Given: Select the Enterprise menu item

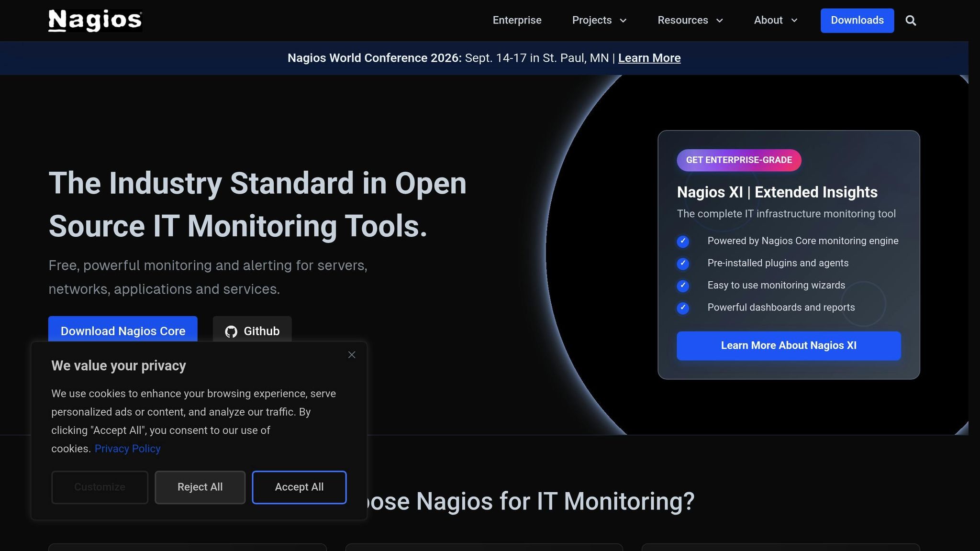Looking at the screenshot, I should [517, 20].
